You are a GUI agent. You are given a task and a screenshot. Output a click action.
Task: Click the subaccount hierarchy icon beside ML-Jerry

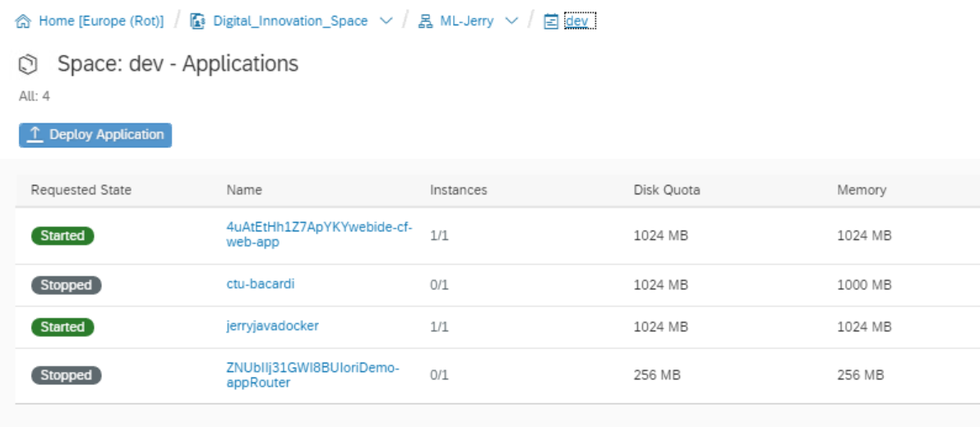[x=426, y=21]
